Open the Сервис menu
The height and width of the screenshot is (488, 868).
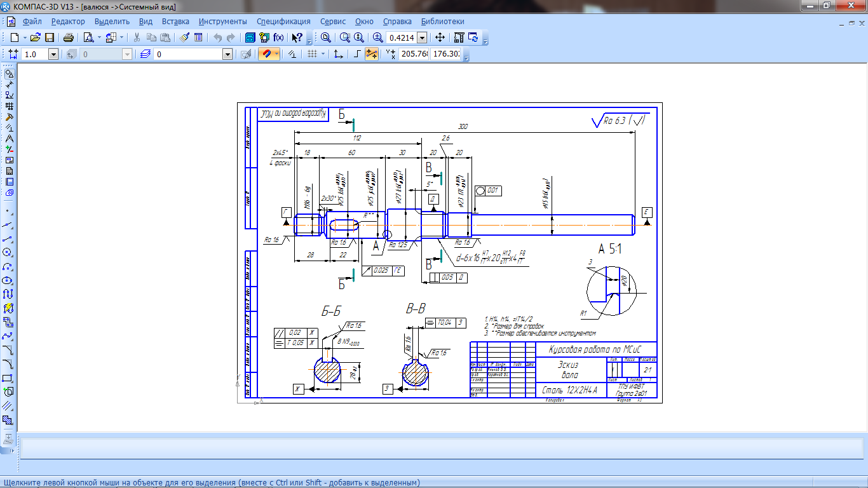click(333, 22)
